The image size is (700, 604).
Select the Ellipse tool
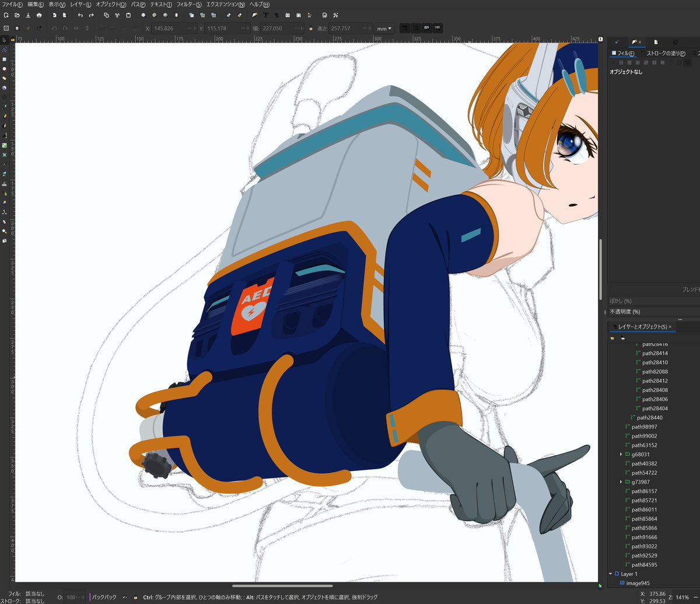(4, 69)
